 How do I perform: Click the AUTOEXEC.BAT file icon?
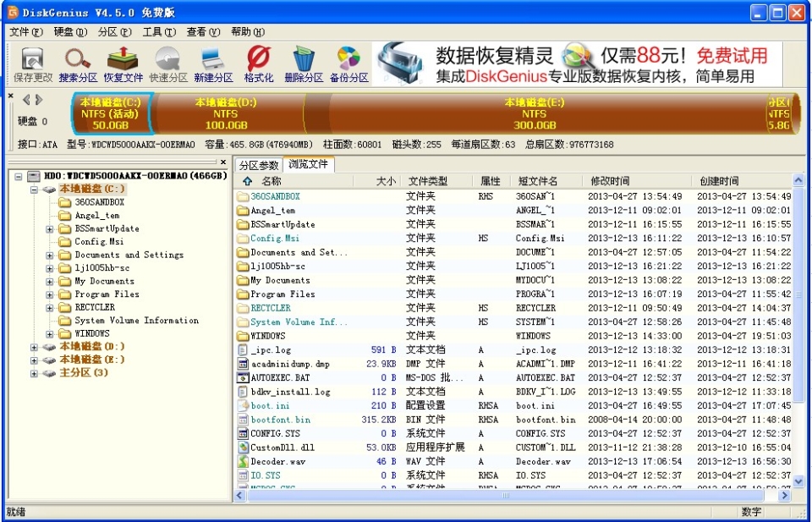pos(243,377)
